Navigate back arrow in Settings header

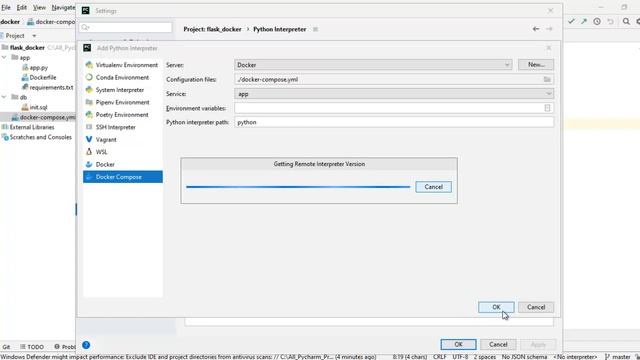536,29
